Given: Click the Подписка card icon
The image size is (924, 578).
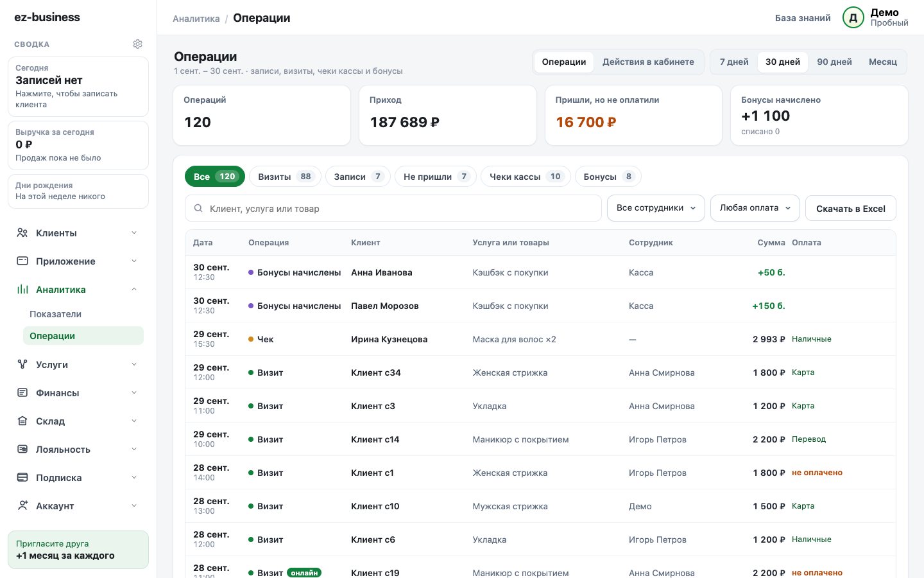Looking at the screenshot, I should tap(22, 478).
